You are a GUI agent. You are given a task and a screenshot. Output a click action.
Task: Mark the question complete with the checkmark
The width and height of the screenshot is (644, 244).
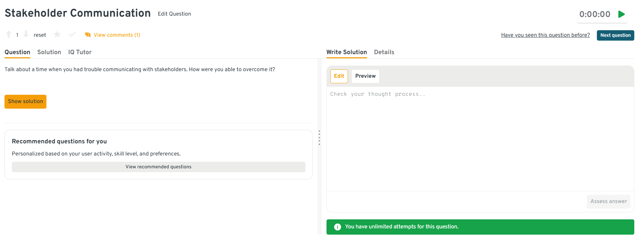72,34
